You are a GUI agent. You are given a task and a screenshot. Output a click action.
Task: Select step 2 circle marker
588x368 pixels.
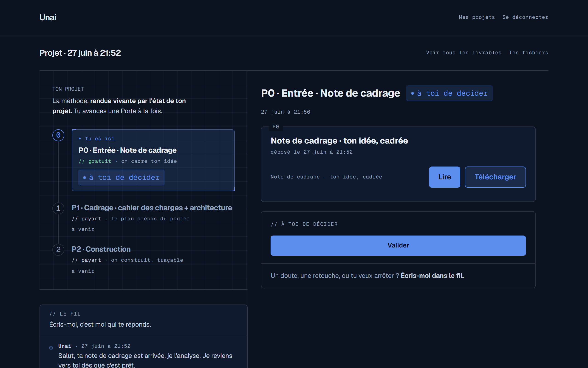[x=58, y=250]
